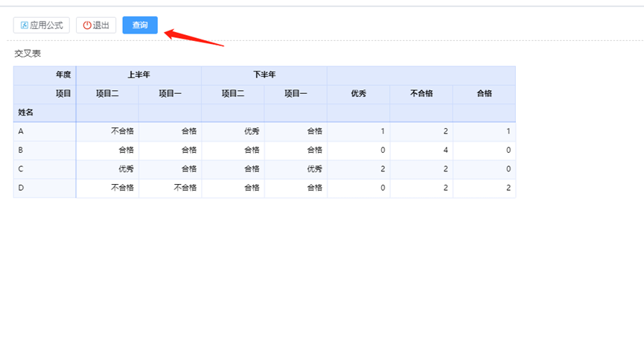Click the 不合格 summary column header
644x345 pixels.
tap(421, 94)
